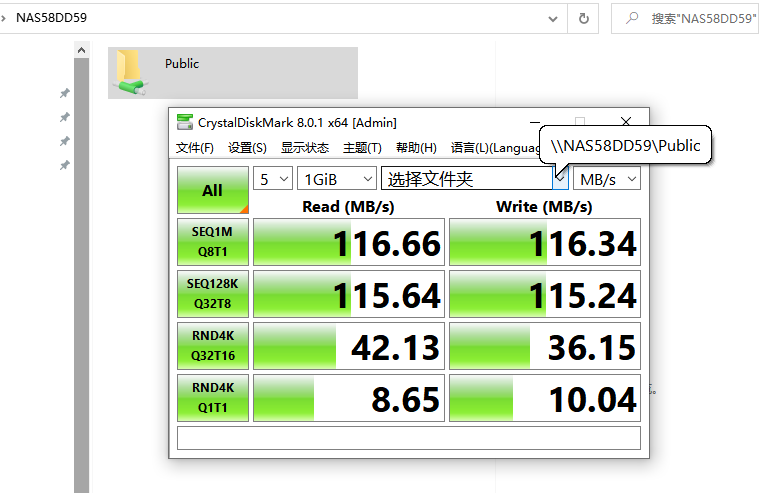Click the SEQ1M read result 116.66
Image resolution: width=759 pixels, height=493 pixels.
(x=349, y=242)
